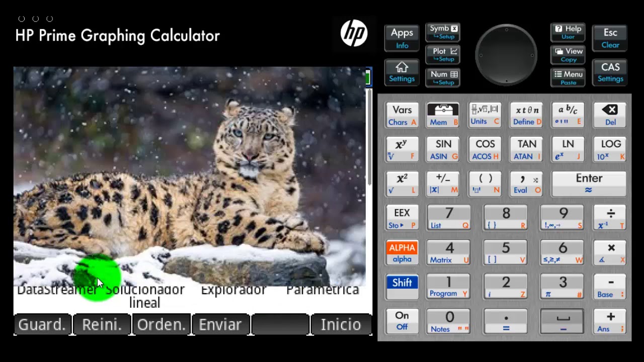Click the Esc Clear key

point(610,38)
